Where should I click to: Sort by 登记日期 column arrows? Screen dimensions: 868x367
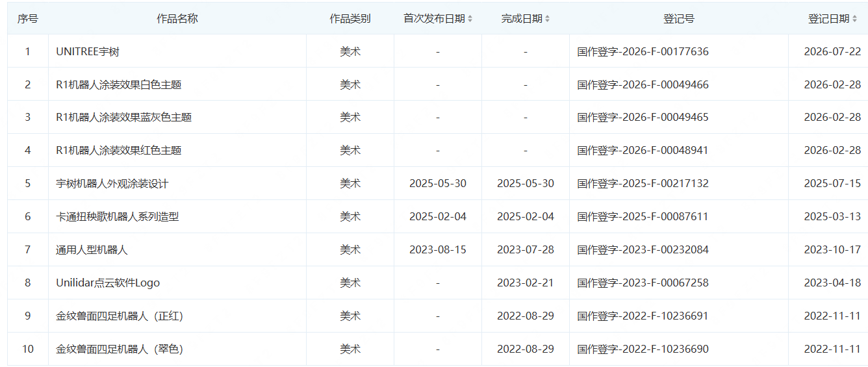point(854,19)
